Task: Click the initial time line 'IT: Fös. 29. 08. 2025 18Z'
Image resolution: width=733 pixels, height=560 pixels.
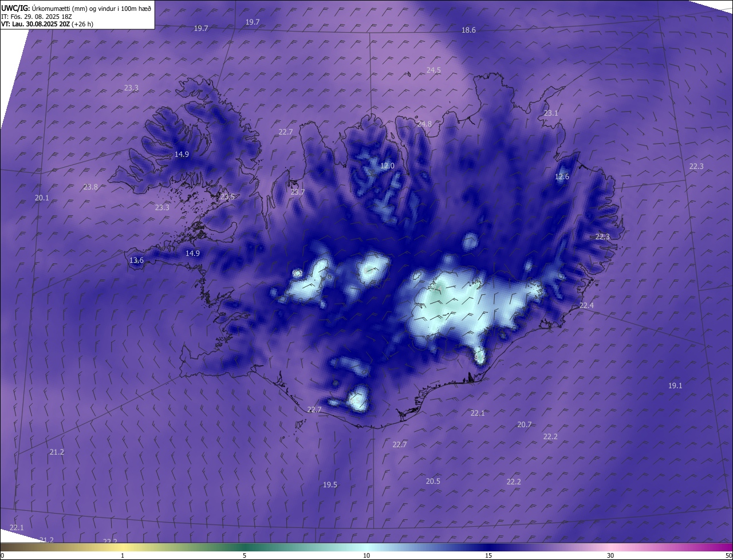Action: tap(36, 17)
